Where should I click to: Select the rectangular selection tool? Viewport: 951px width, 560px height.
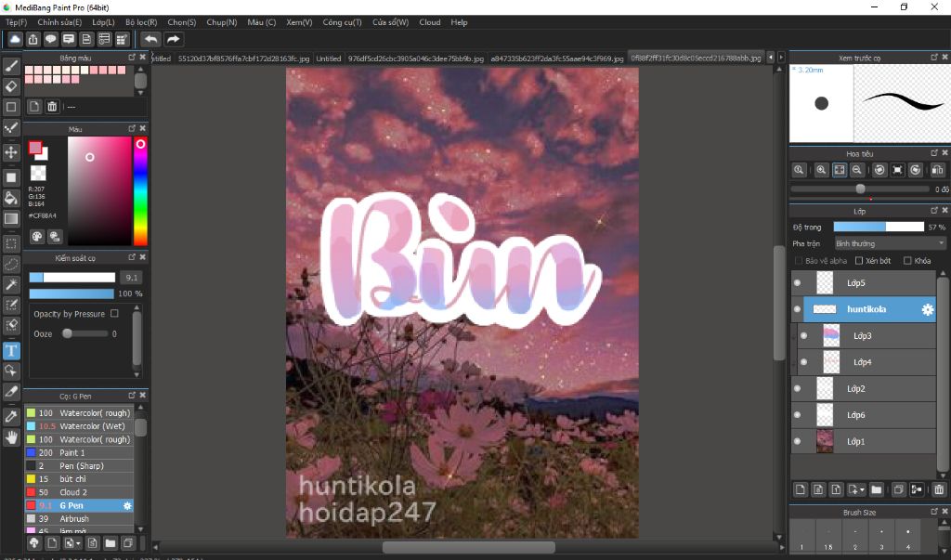coord(11,244)
